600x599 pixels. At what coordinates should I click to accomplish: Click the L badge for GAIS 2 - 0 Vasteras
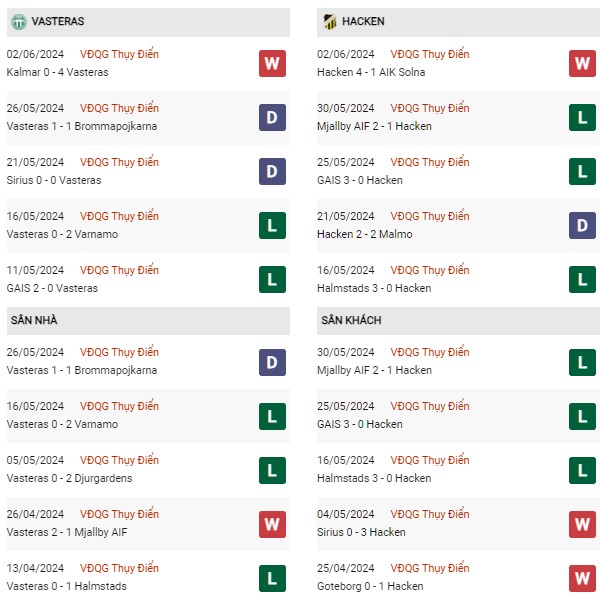coord(272,279)
